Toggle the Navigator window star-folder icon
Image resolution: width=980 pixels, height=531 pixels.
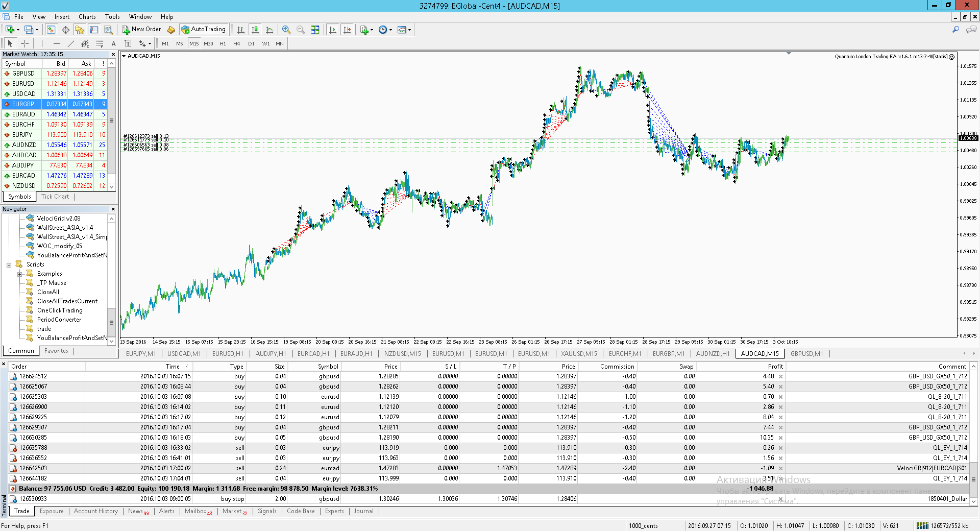(80, 30)
